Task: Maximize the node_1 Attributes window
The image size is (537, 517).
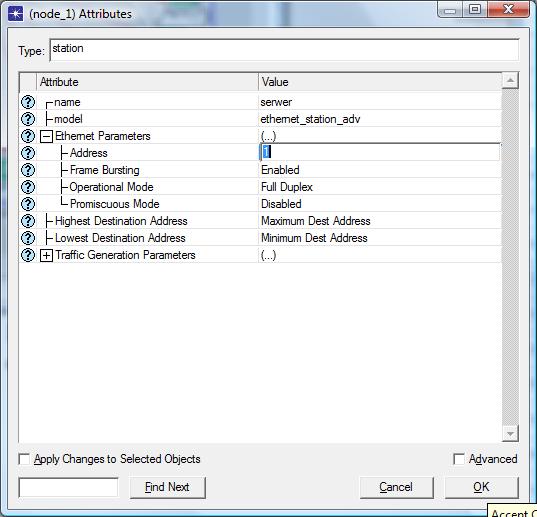Action: coord(475,10)
